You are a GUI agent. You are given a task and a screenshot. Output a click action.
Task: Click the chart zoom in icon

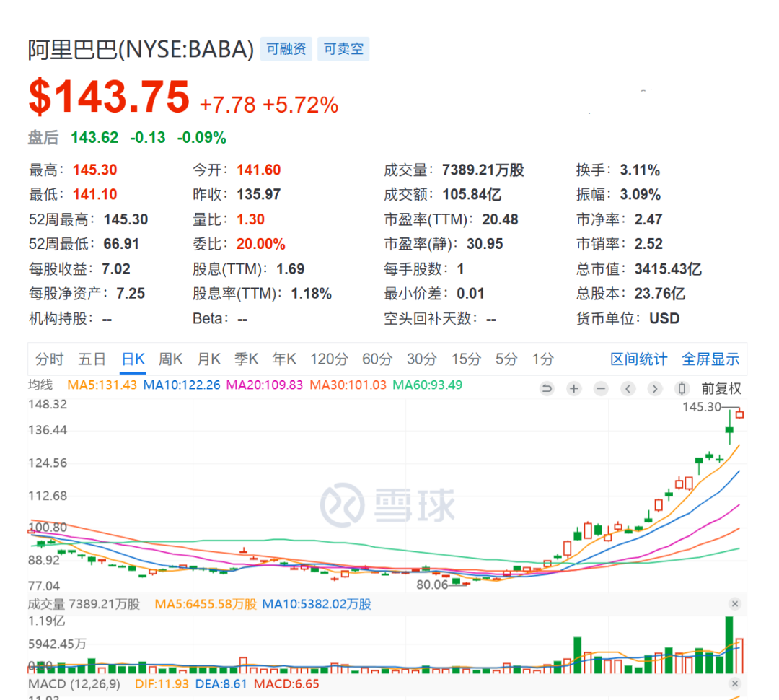573,388
